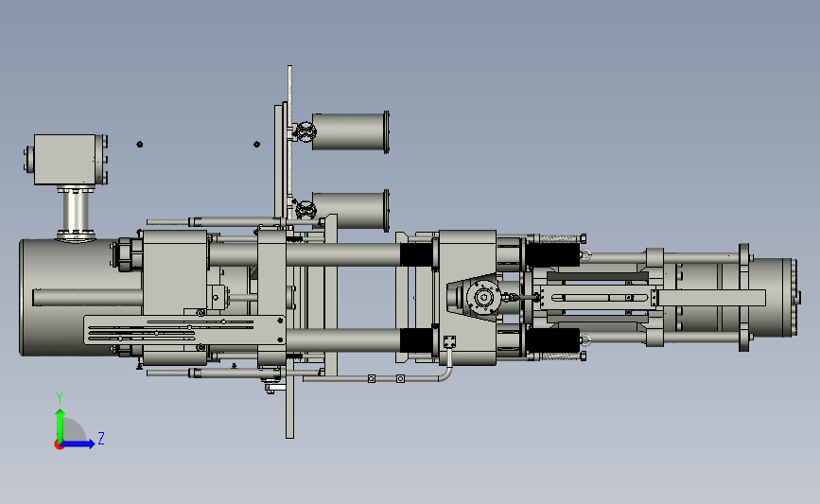Select the lower cylindrical canister near the tie bar
This screenshot has width=820, height=504.
[350, 210]
